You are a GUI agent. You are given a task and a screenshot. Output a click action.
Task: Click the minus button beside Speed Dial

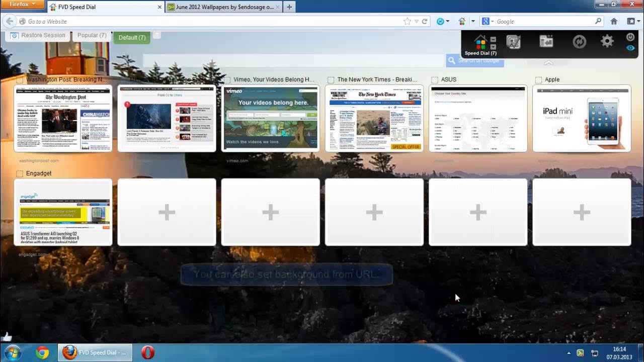(x=493, y=39)
